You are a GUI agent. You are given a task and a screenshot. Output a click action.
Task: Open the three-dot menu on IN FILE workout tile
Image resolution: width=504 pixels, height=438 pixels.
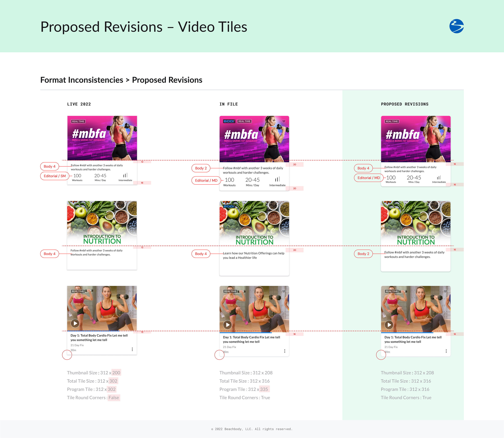pyautogui.click(x=285, y=351)
